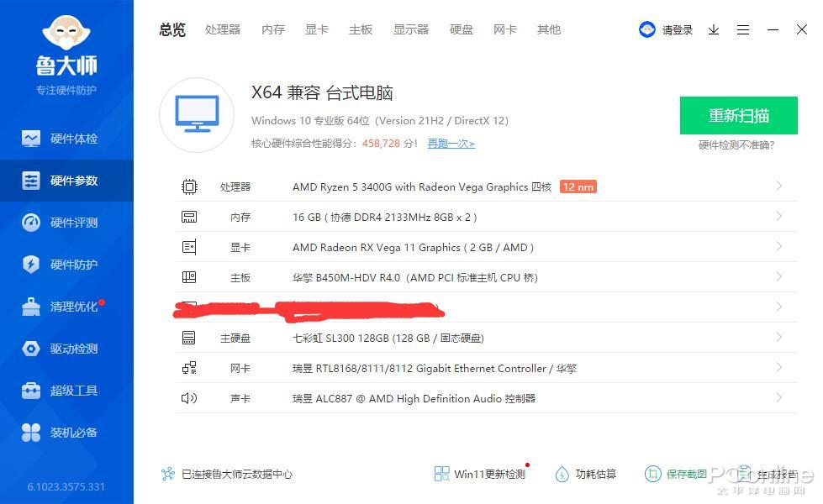
Task: Click the 华擎 B450M-HDV R4.0 motherboard text
Action: click(x=415, y=277)
